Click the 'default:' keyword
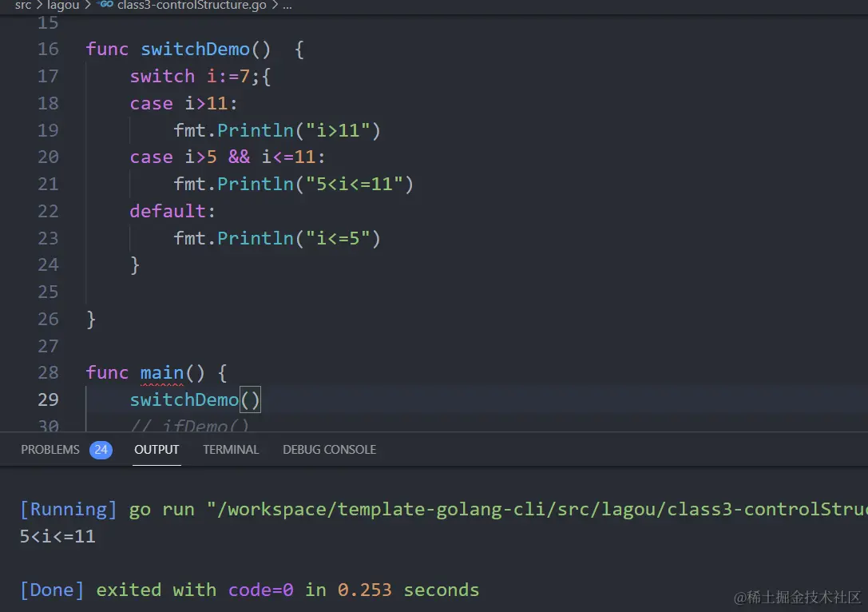This screenshot has height=612, width=868. click(x=172, y=211)
